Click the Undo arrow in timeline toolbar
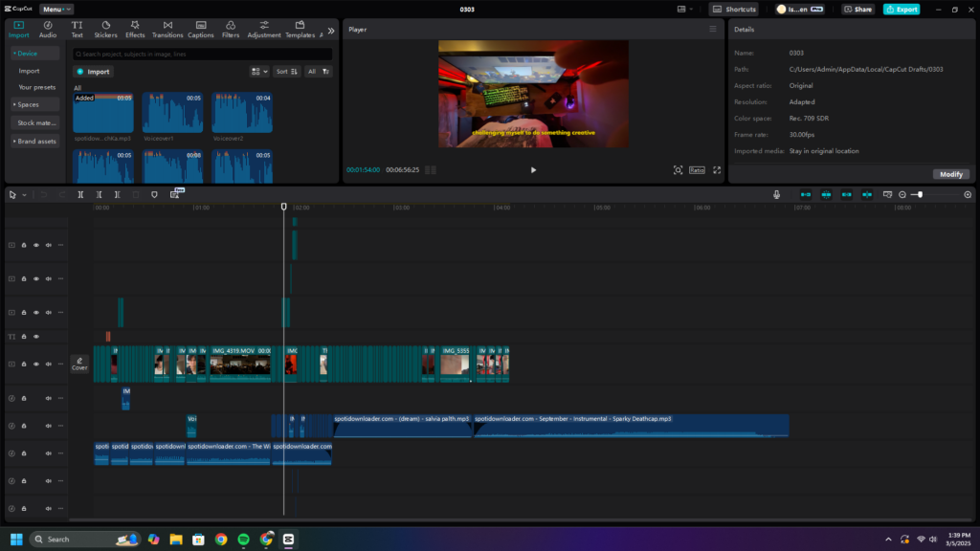 (44, 195)
